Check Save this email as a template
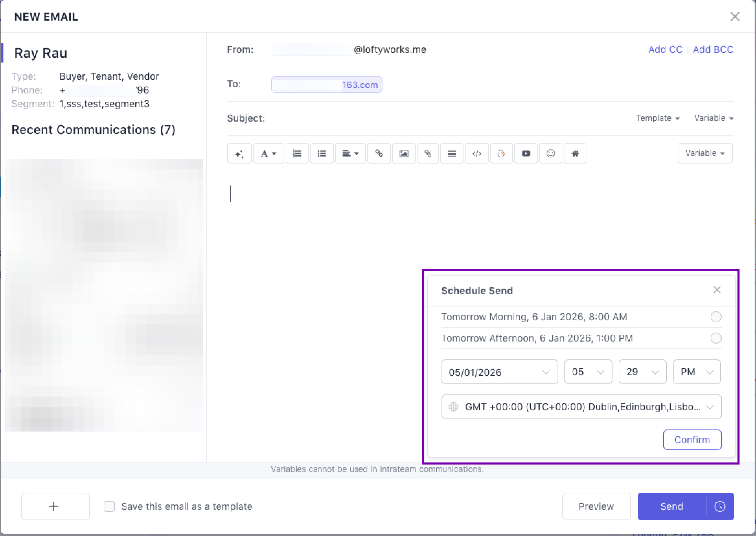Screen dimensions: 756x536 [109, 506]
